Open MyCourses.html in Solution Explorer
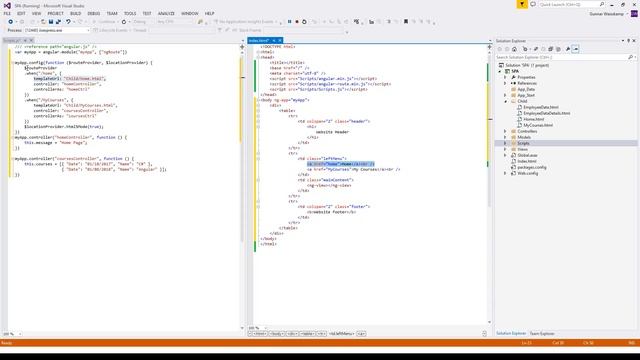This screenshot has width=640, height=360. tap(538, 125)
